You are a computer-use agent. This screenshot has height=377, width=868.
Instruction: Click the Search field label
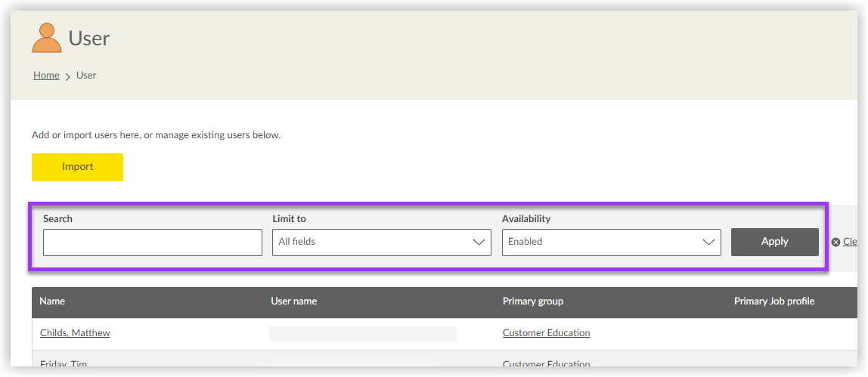pos(57,219)
